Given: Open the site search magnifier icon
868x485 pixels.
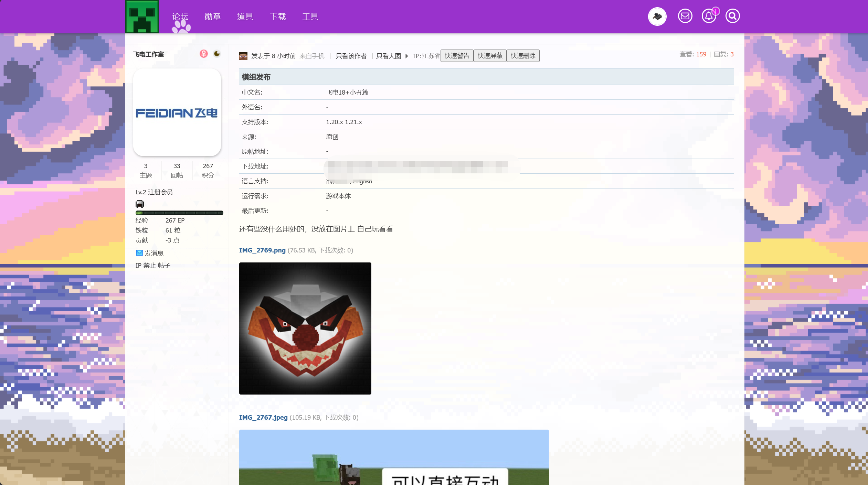Looking at the screenshot, I should click(x=732, y=16).
